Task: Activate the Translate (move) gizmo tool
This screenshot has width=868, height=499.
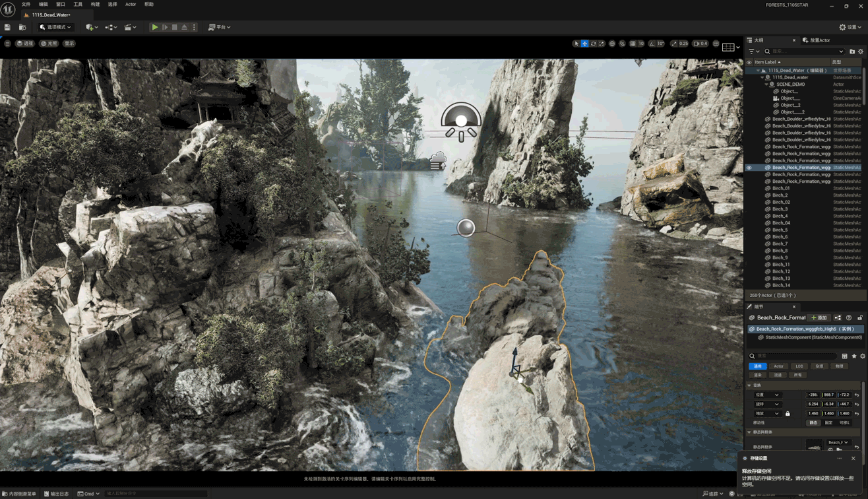Action: pyautogui.click(x=584, y=44)
